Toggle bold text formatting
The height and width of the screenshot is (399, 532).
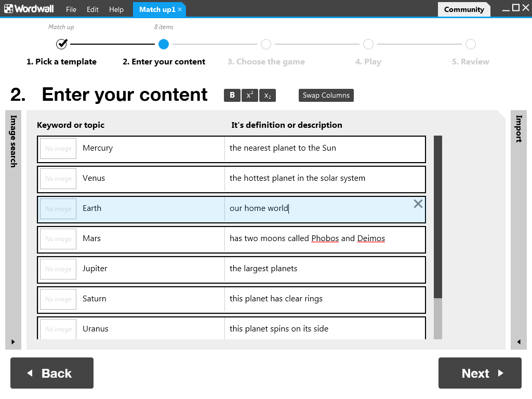(232, 95)
